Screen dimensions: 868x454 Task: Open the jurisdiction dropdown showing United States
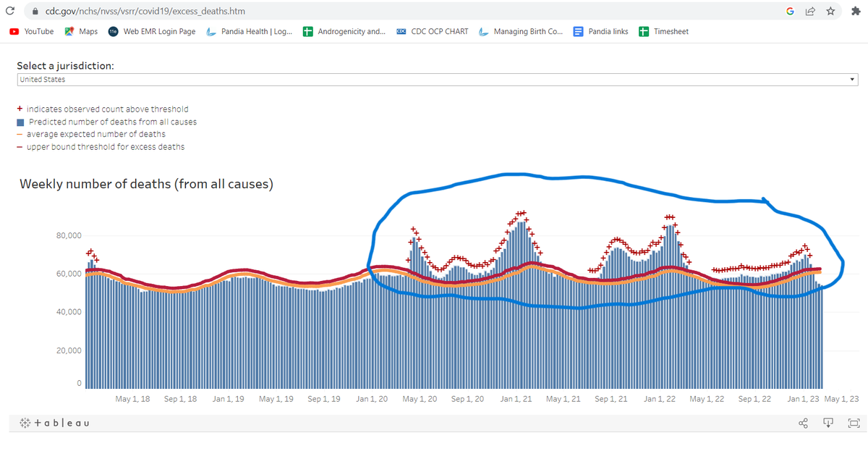[x=438, y=80]
